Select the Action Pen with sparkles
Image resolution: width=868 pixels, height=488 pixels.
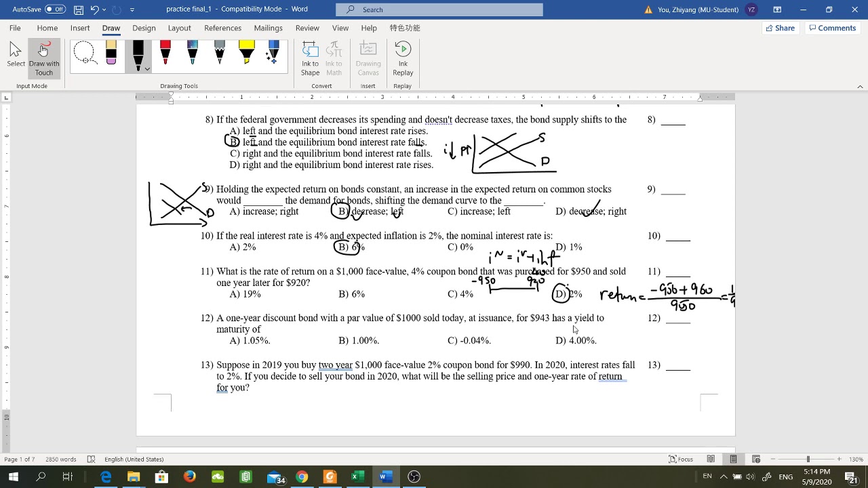click(x=273, y=53)
